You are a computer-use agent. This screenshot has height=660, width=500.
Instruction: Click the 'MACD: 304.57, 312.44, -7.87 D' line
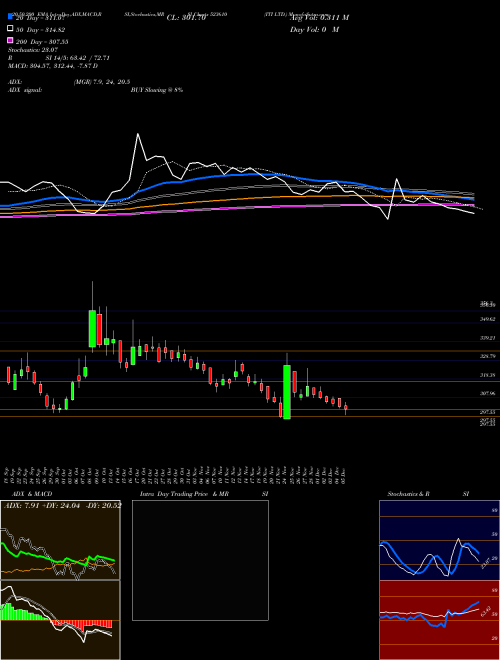click(x=53, y=66)
